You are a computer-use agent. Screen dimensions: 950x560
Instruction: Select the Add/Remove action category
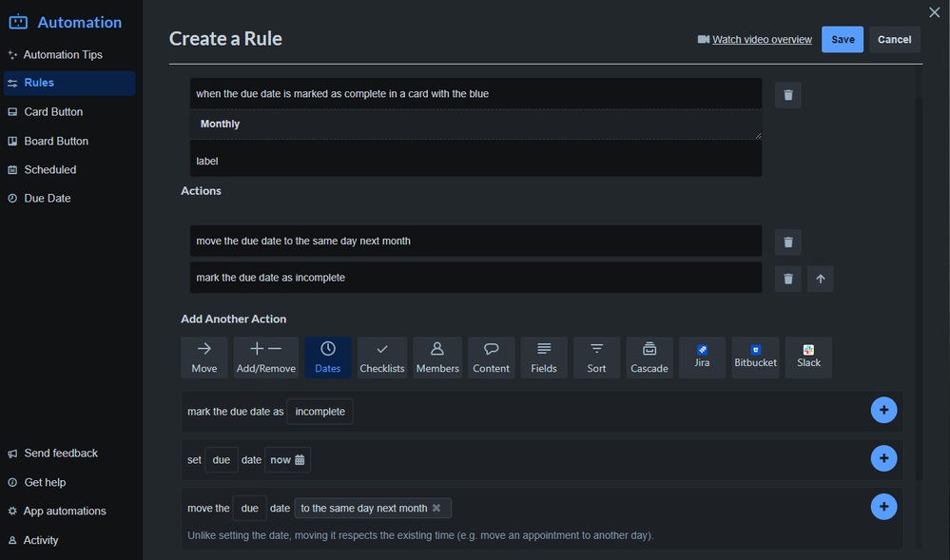(x=264, y=357)
